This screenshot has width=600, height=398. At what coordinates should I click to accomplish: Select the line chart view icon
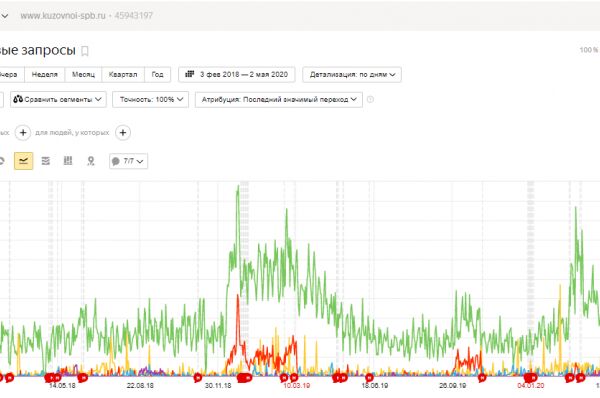23,161
